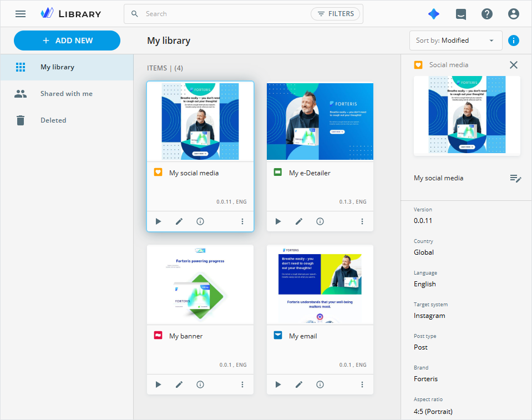
Task: Toggle the blue info panel button
Action: [513, 41]
